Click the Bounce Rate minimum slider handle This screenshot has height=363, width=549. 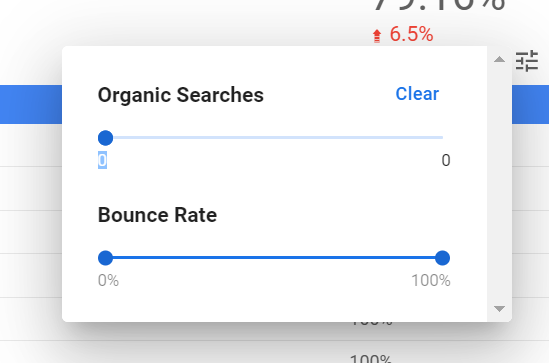tap(105, 258)
